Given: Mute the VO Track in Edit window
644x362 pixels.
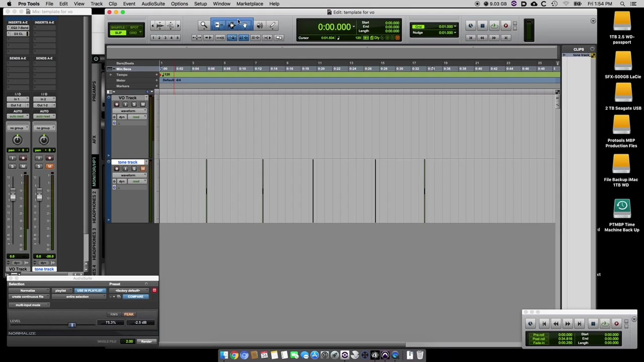Looking at the screenshot, I should click(x=143, y=104).
